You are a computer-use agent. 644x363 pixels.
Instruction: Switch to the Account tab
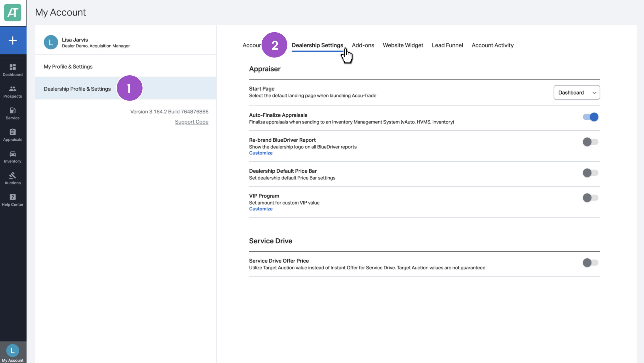tap(252, 45)
